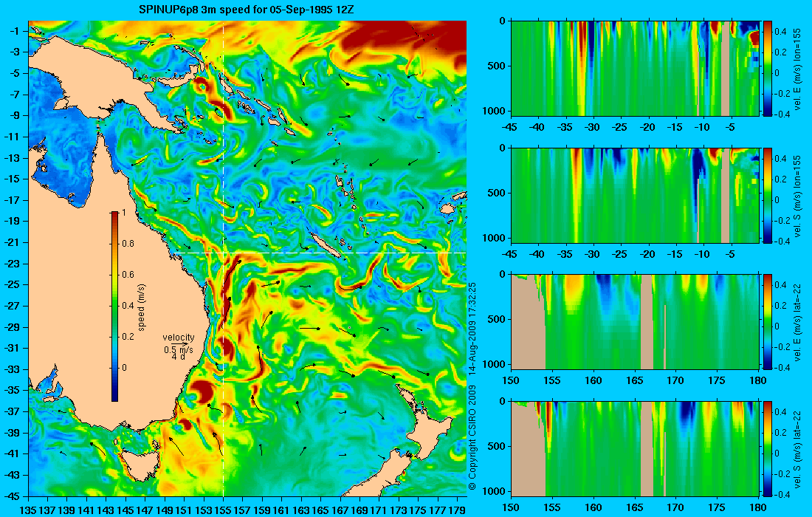Screen dimensions: 812x517
Task: Click the southward velocity section plot at lat=-22
Action: [x=635, y=448]
